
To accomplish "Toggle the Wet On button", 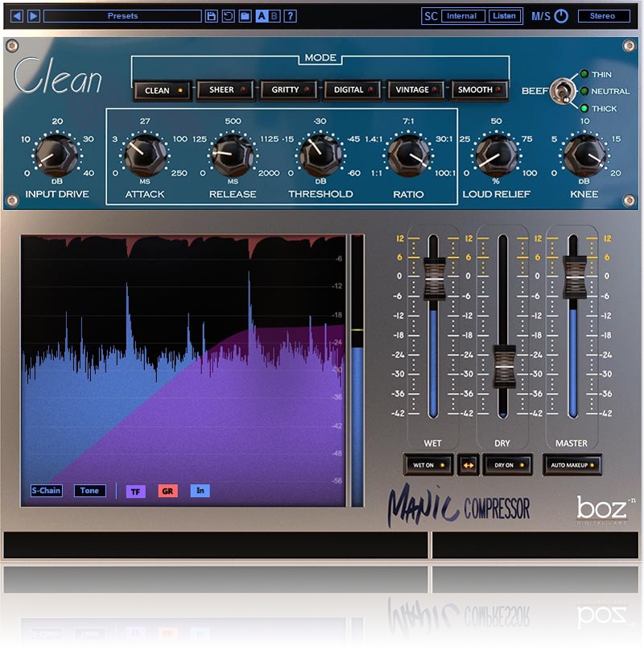I will tap(427, 465).
